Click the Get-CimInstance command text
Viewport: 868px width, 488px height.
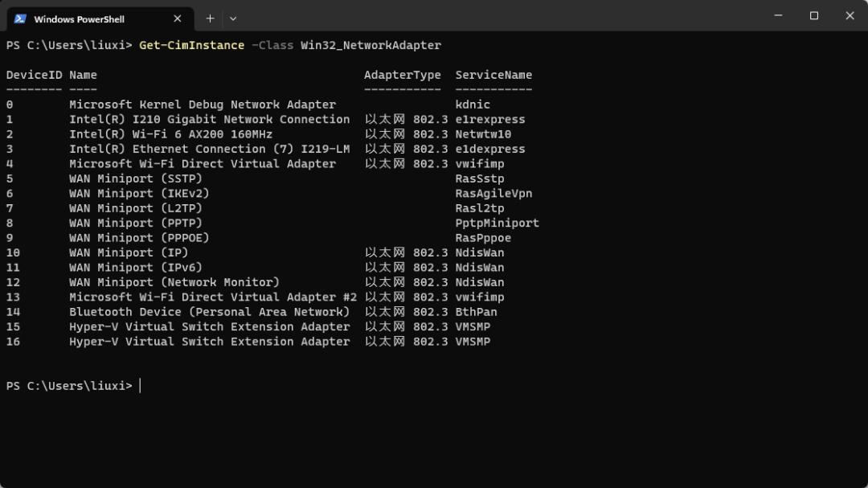191,45
